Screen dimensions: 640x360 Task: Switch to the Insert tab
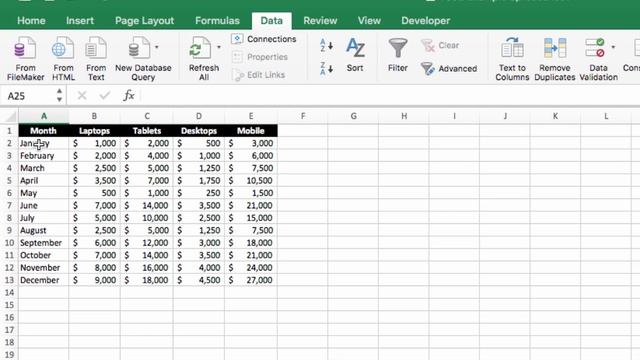click(x=80, y=20)
